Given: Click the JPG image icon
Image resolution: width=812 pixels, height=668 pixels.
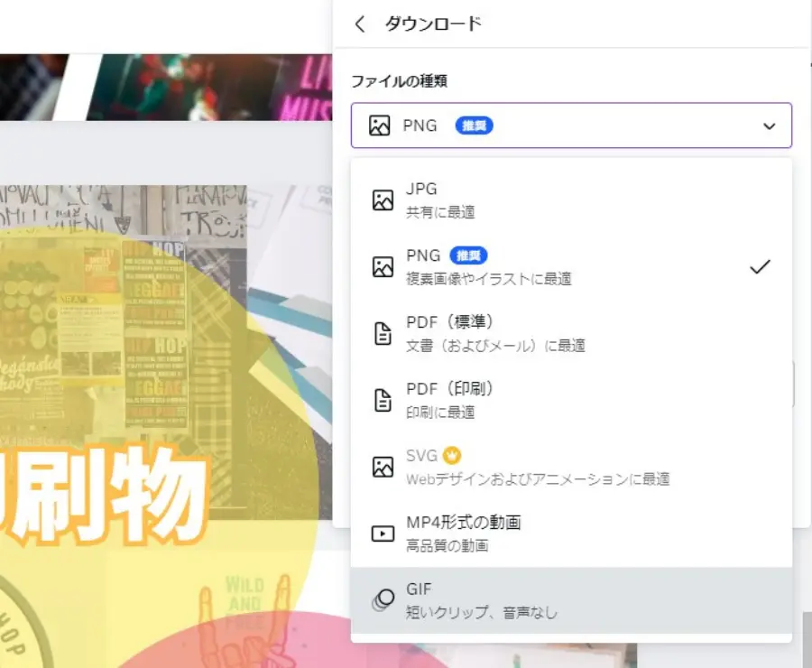Looking at the screenshot, I should pyautogui.click(x=383, y=200).
